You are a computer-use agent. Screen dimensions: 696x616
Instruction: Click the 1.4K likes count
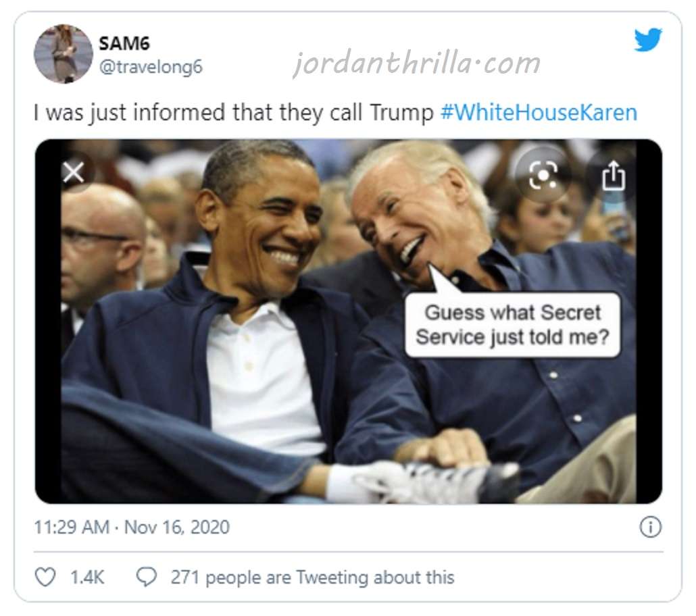pyautogui.click(x=87, y=577)
